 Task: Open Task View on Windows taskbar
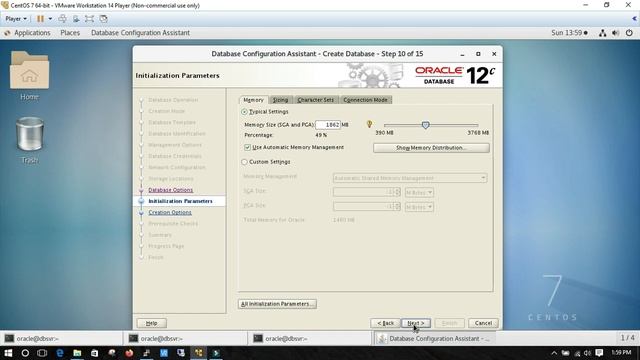pyautogui.click(x=42, y=353)
